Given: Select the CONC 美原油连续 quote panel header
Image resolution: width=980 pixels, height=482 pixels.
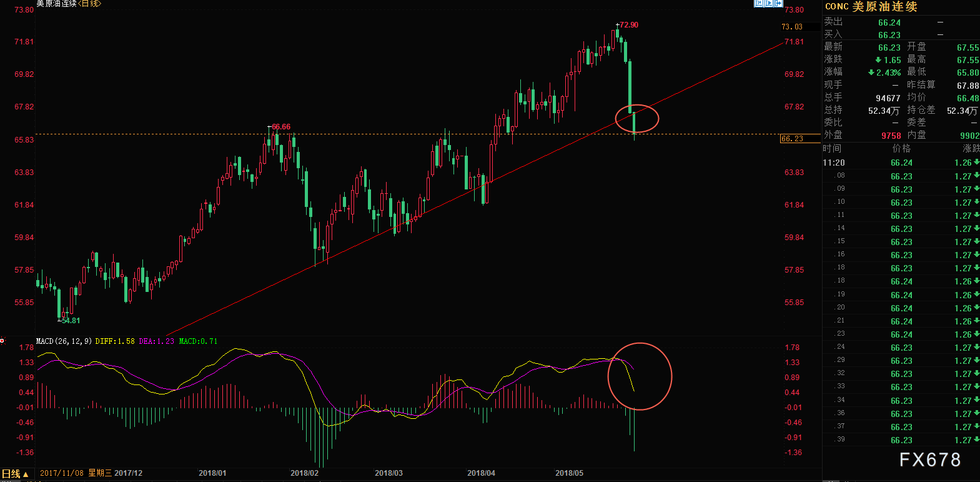Looking at the screenshot, I should 871,6.
